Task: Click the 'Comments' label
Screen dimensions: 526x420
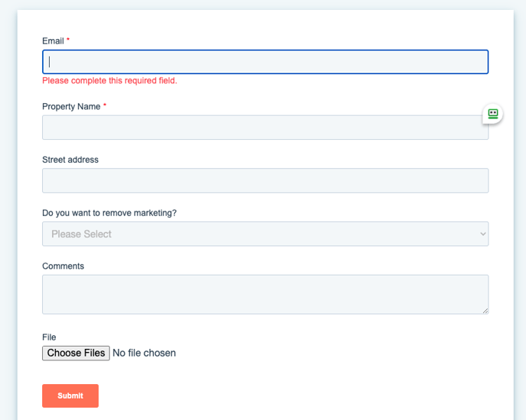Action: pos(63,267)
